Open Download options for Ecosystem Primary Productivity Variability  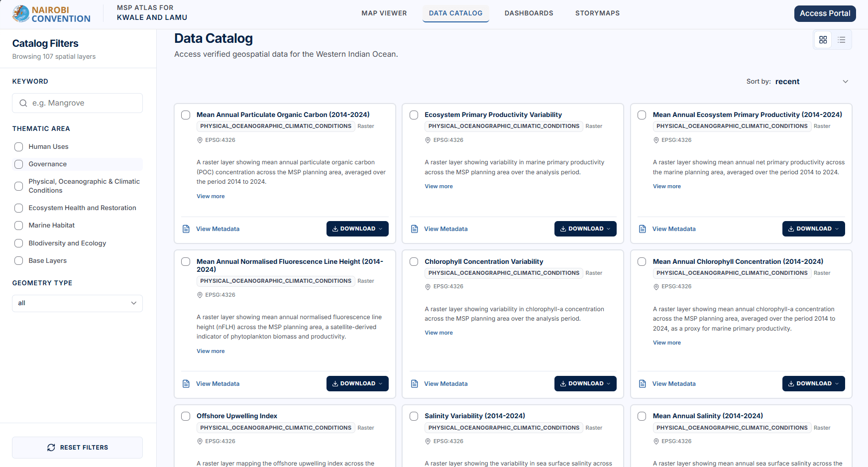(x=585, y=229)
